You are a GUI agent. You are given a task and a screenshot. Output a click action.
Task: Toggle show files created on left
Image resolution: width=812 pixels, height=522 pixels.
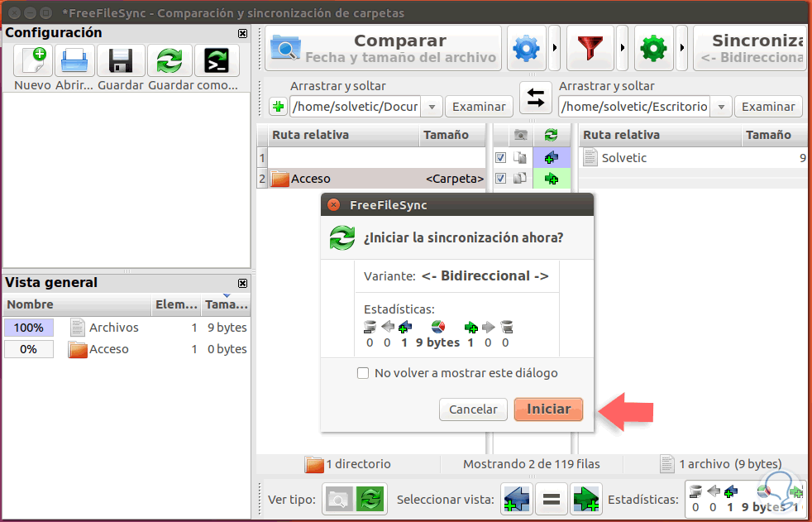click(518, 499)
